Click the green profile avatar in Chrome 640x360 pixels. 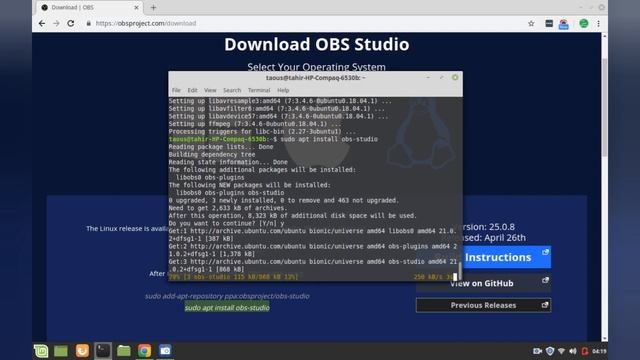(x=584, y=24)
